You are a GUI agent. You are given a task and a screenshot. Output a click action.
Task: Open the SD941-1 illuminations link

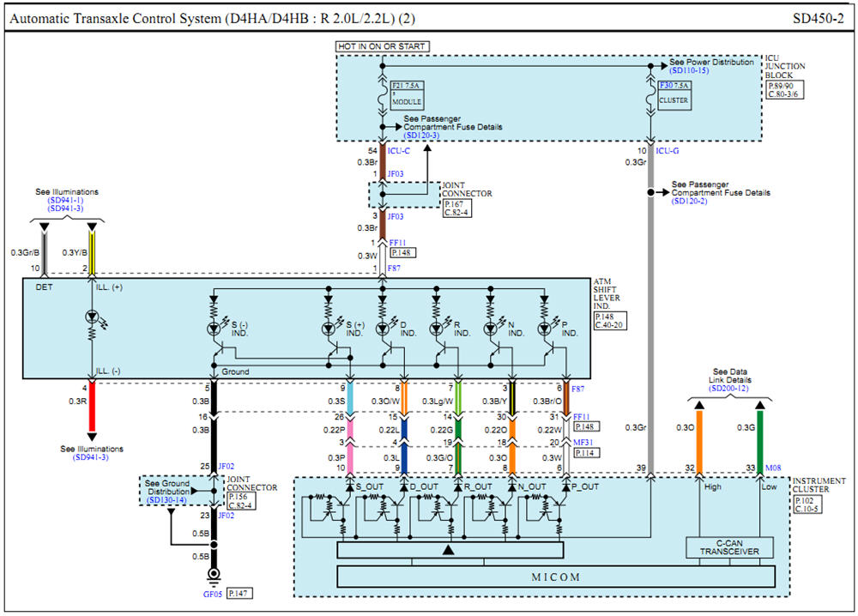65,200
